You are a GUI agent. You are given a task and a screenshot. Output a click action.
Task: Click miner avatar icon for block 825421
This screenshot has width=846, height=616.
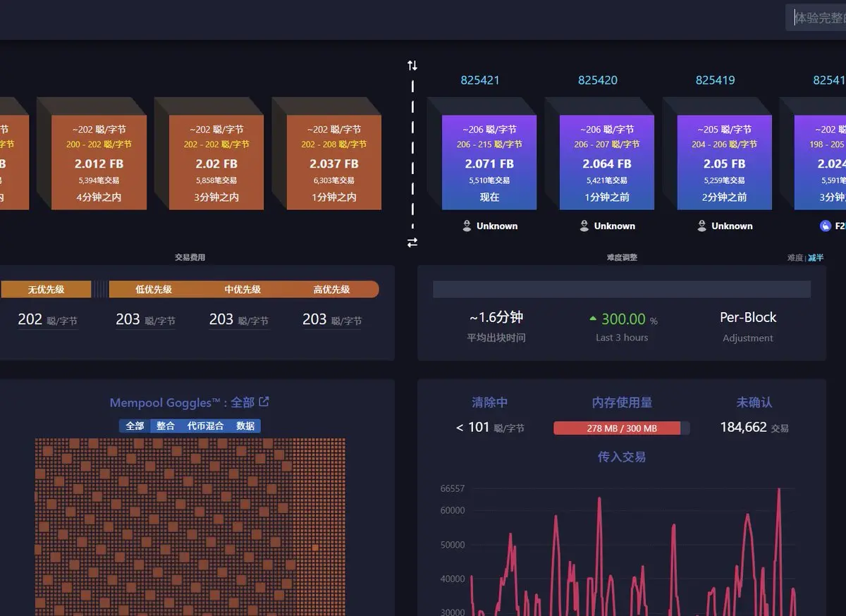click(x=467, y=226)
